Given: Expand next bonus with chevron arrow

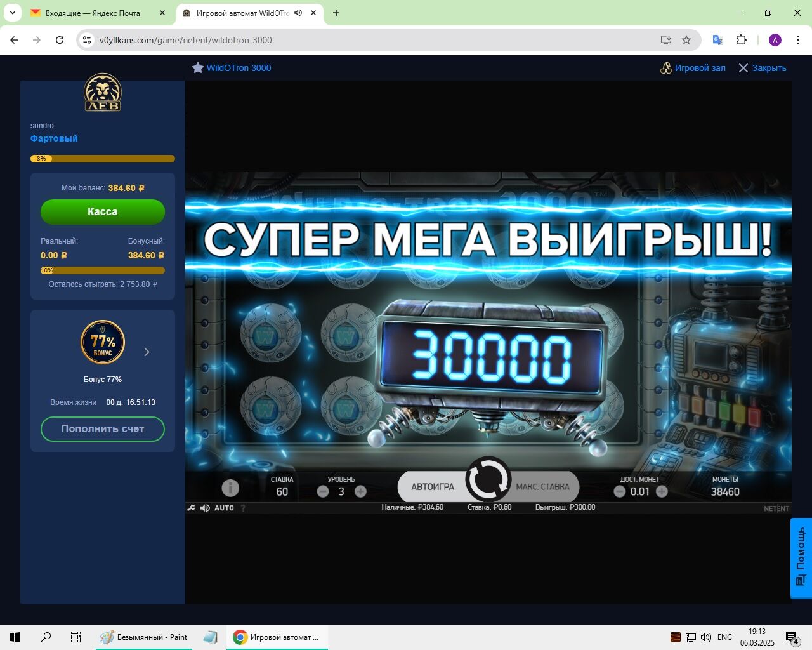Looking at the screenshot, I should [147, 352].
